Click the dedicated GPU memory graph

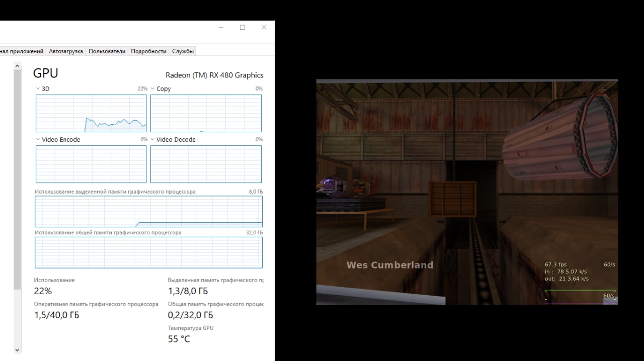click(x=148, y=212)
